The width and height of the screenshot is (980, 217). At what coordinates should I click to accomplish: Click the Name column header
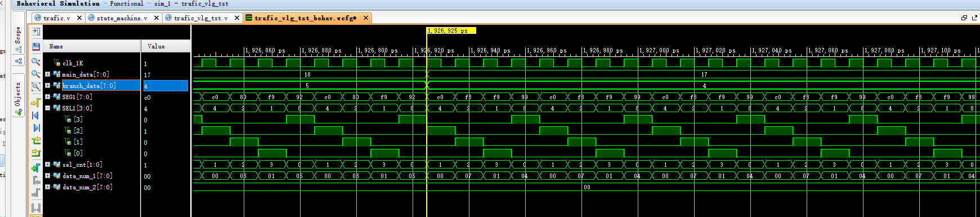click(92, 46)
